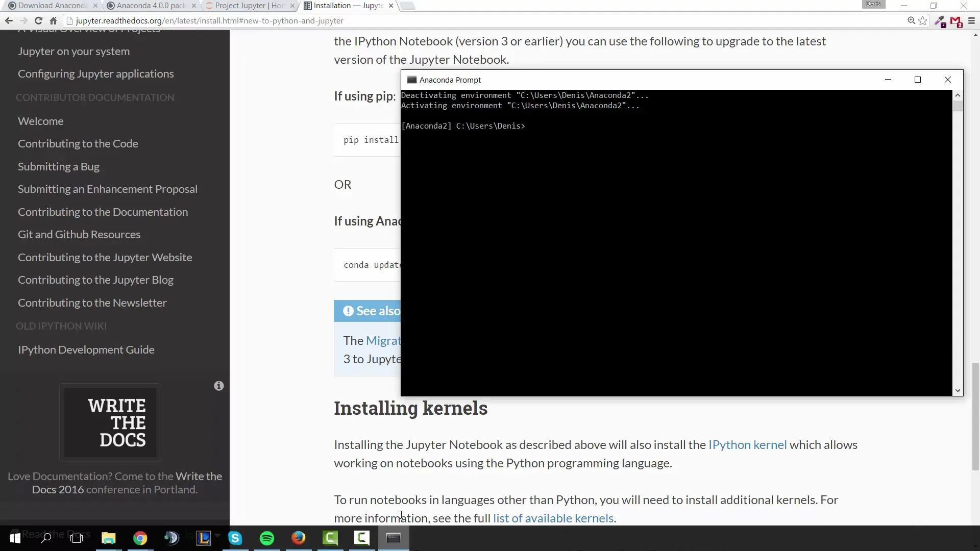The image size is (980, 551).
Task: Click the 'IPython kernel' hyperlink
Action: tap(747, 445)
